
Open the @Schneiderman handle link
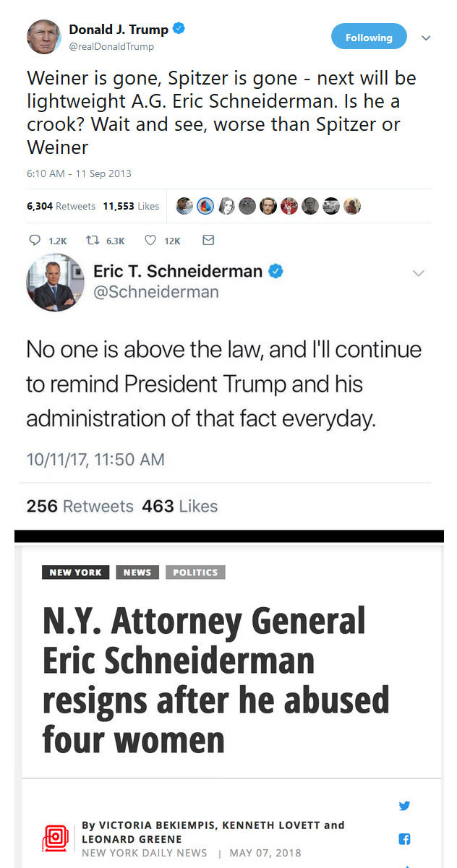(155, 292)
